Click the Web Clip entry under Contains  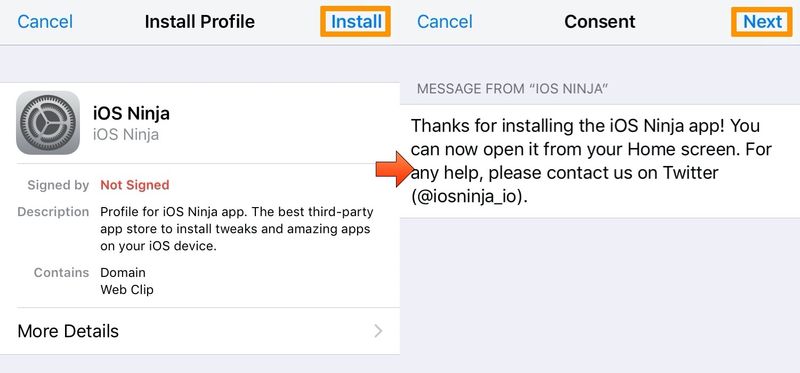(127, 290)
